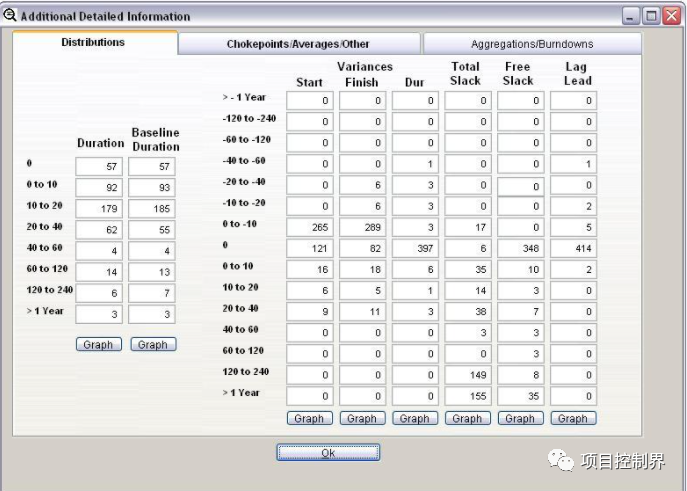Click the Duration field showing 179
The height and width of the screenshot is (491, 687).
pyautogui.click(x=99, y=208)
